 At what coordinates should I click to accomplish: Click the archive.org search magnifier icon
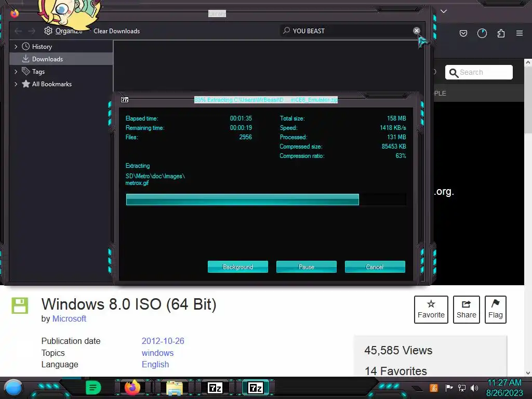tap(453, 73)
